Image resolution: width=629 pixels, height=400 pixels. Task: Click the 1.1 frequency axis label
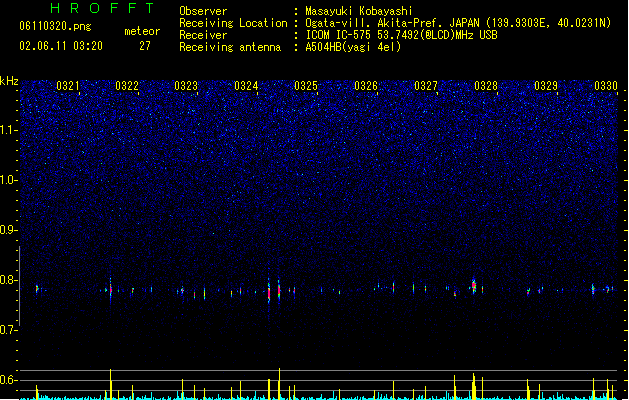[x=8, y=130]
